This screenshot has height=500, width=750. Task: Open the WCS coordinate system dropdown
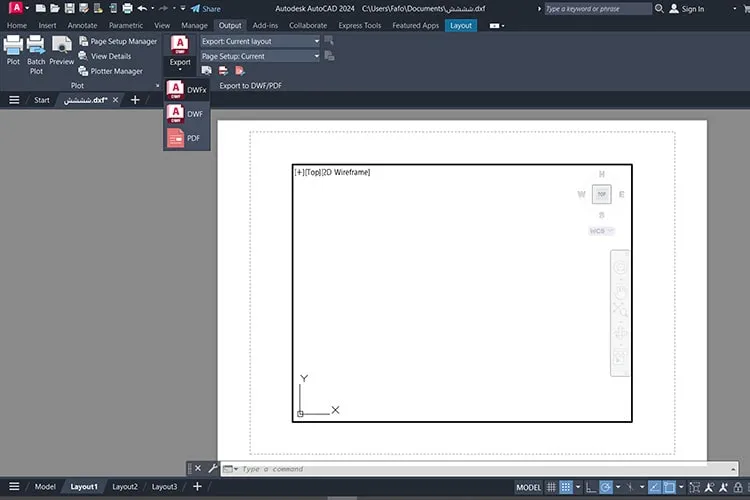click(x=601, y=231)
